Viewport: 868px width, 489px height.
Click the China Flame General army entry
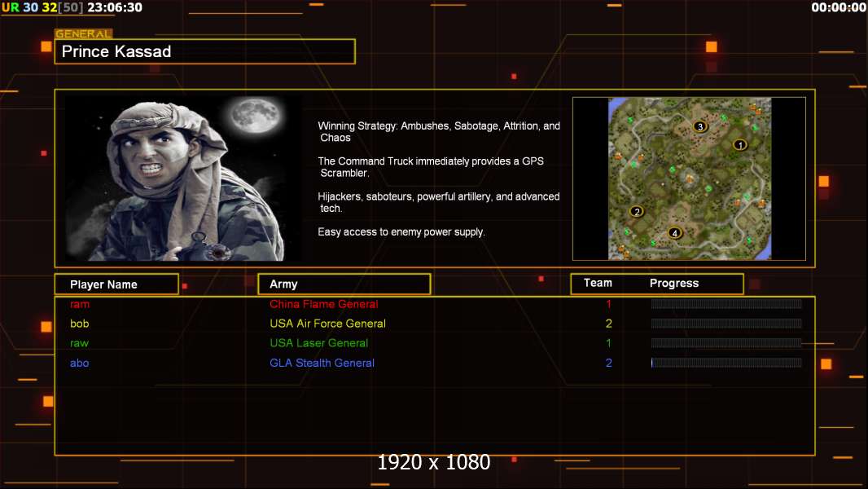pos(323,304)
